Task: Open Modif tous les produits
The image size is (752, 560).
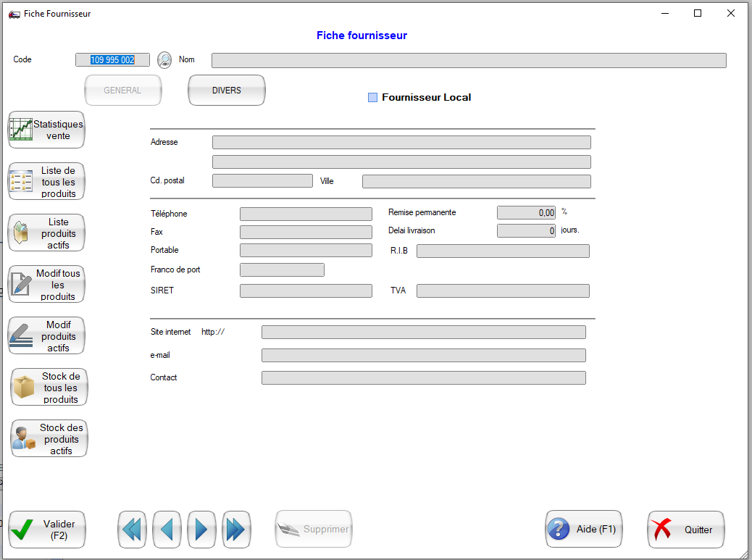Action: (x=46, y=285)
